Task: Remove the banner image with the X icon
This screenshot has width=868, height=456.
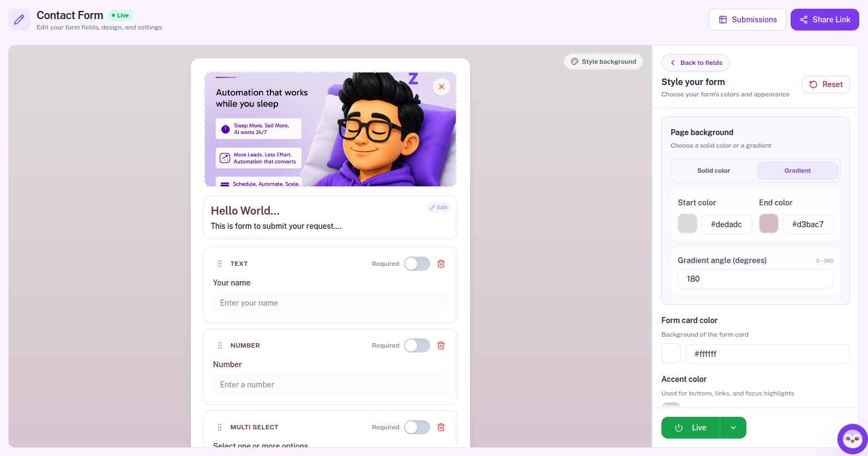Action: tap(442, 87)
